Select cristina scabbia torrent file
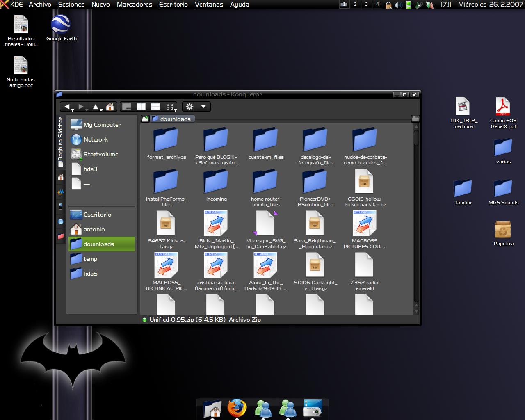This screenshot has height=420, width=525. tap(216, 272)
